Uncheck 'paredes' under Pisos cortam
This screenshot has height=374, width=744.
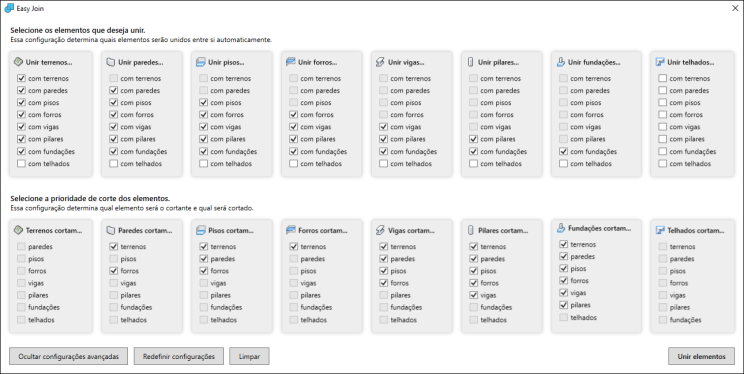coord(203,259)
